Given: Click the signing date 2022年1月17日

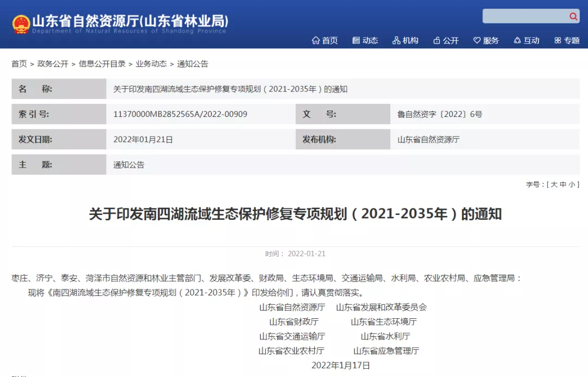Looking at the screenshot, I should tap(341, 365).
